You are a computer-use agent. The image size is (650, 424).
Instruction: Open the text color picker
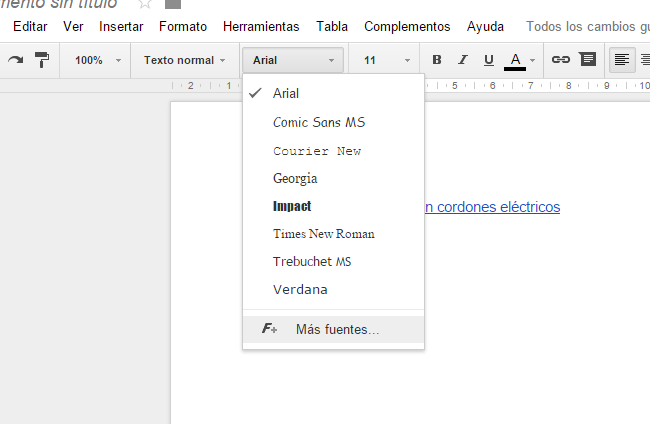[x=516, y=60]
